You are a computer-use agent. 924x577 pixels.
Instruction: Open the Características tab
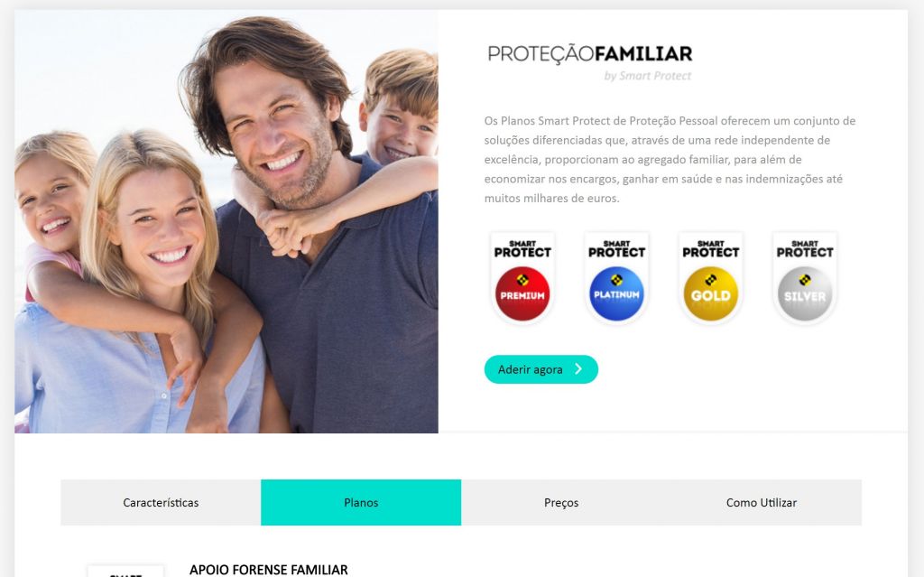click(161, 502)
